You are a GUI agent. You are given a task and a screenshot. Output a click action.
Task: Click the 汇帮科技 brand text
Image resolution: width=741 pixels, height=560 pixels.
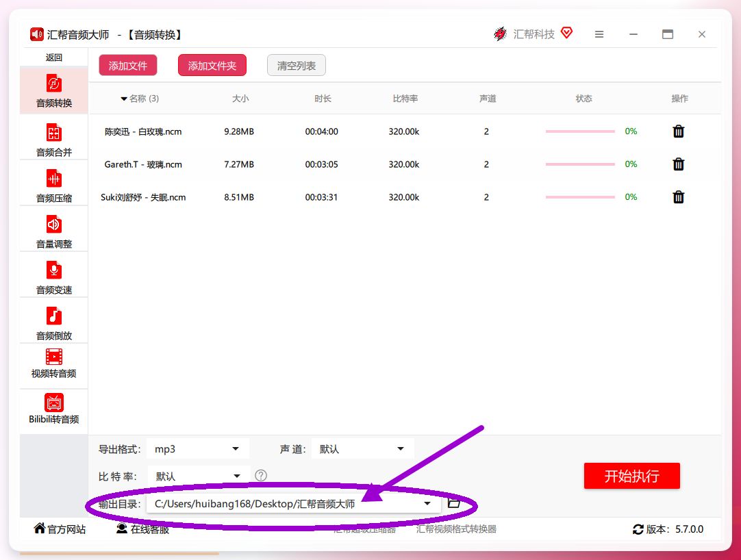[534, 34]
